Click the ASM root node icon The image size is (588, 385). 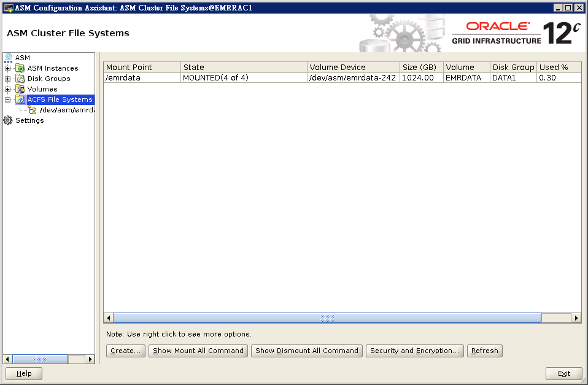click(x=7, y=58)
